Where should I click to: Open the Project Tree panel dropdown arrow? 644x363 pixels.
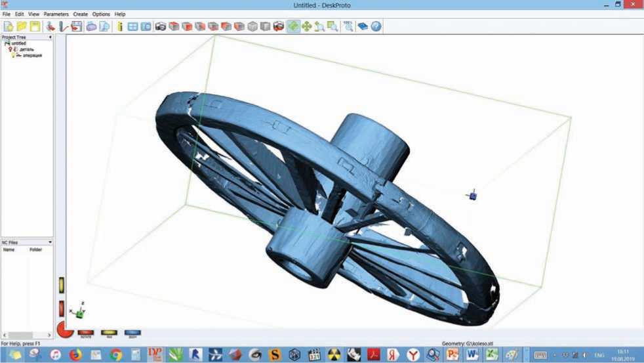pyautogui.click(x=50, y=37)
